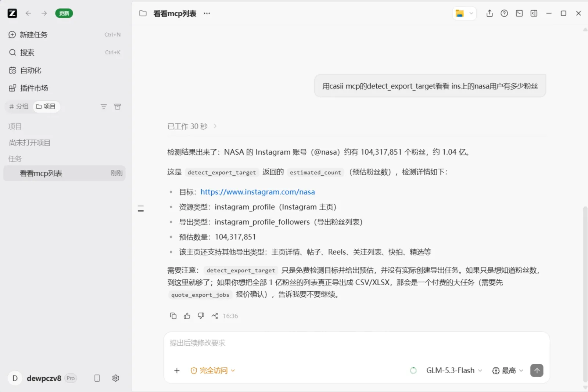Open the GLM-5.3-Flash model dropdown
Image resolution: width=588 pixels, height=392 pixels.
click(x=454, y=371)
